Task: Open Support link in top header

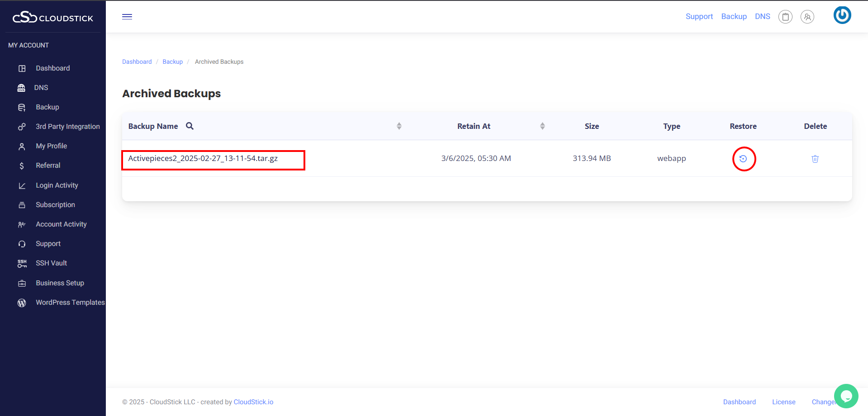Action: 699,17
